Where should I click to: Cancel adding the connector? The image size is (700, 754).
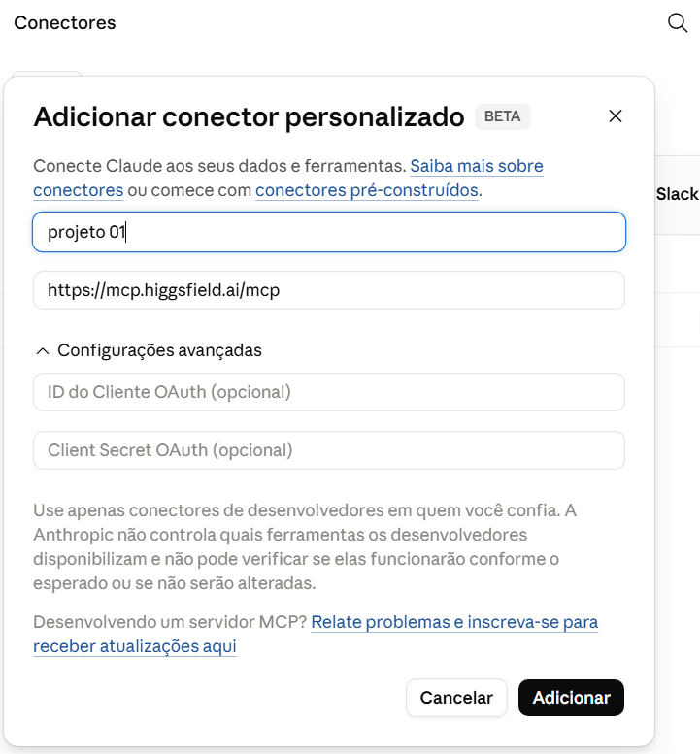(456, 698)
